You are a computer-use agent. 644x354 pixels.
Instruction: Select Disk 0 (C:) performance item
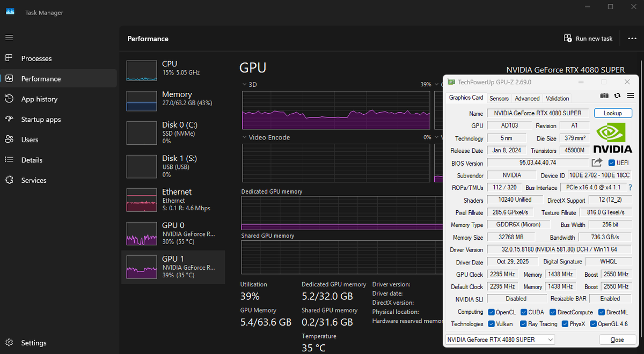click(173, 133)
